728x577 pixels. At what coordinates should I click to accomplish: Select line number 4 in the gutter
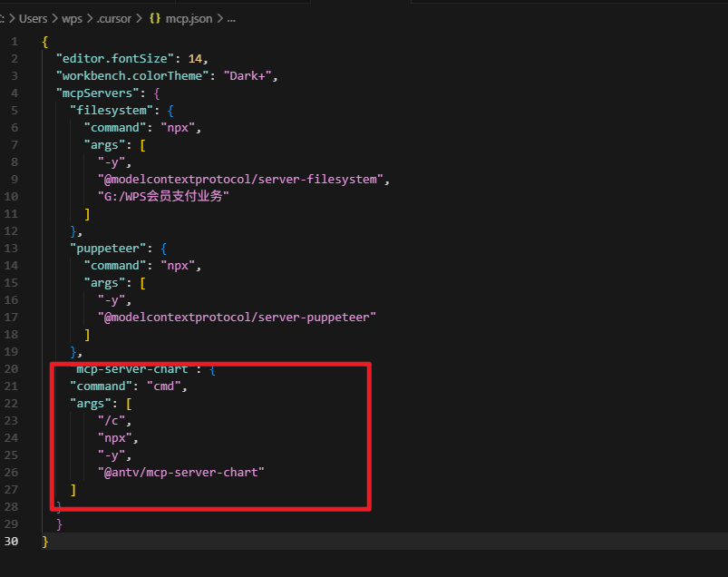(x=15, y=93)
